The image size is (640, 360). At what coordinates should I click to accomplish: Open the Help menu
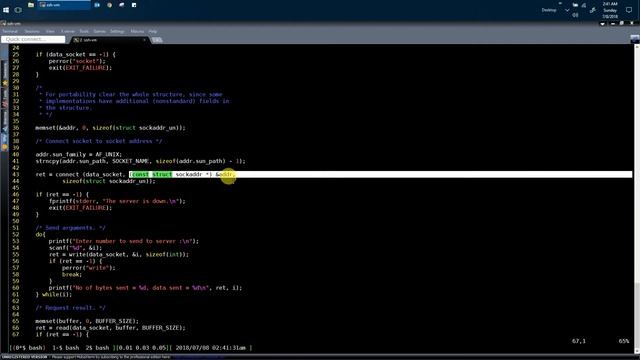click(153, 31)
